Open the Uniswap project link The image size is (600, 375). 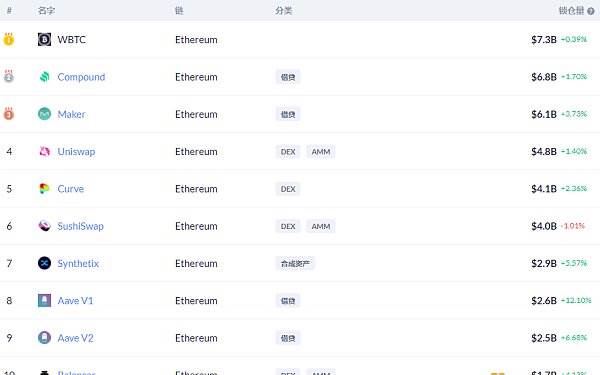(x=76, y=152)
